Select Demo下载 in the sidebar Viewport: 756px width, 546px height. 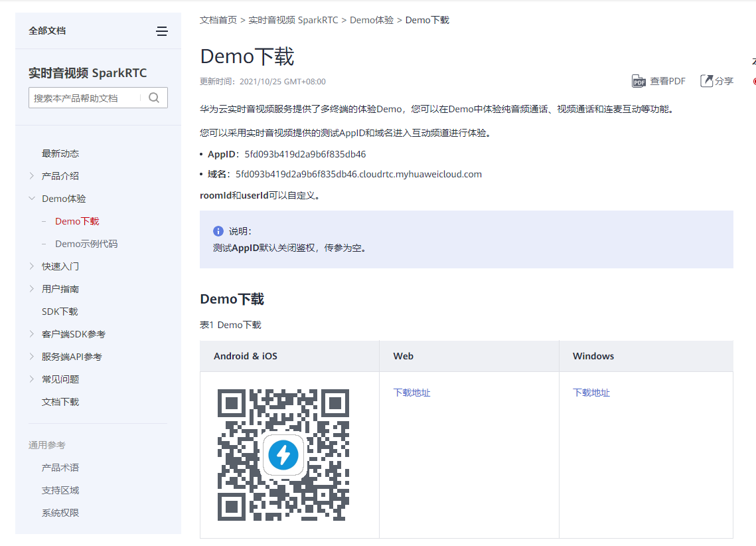(x=77, y=221)
